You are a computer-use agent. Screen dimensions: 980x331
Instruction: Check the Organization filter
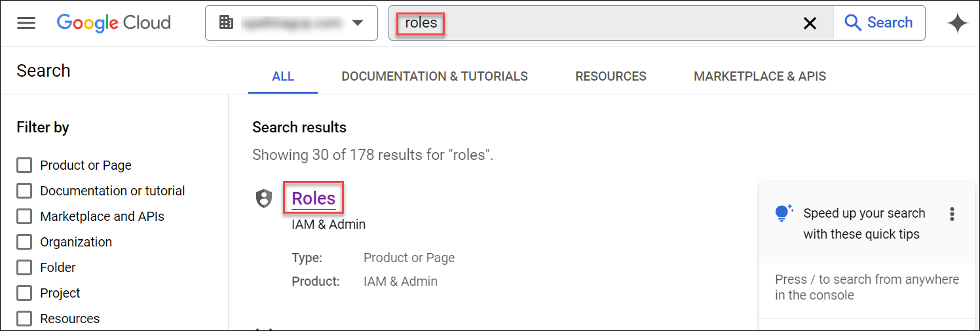24,242
